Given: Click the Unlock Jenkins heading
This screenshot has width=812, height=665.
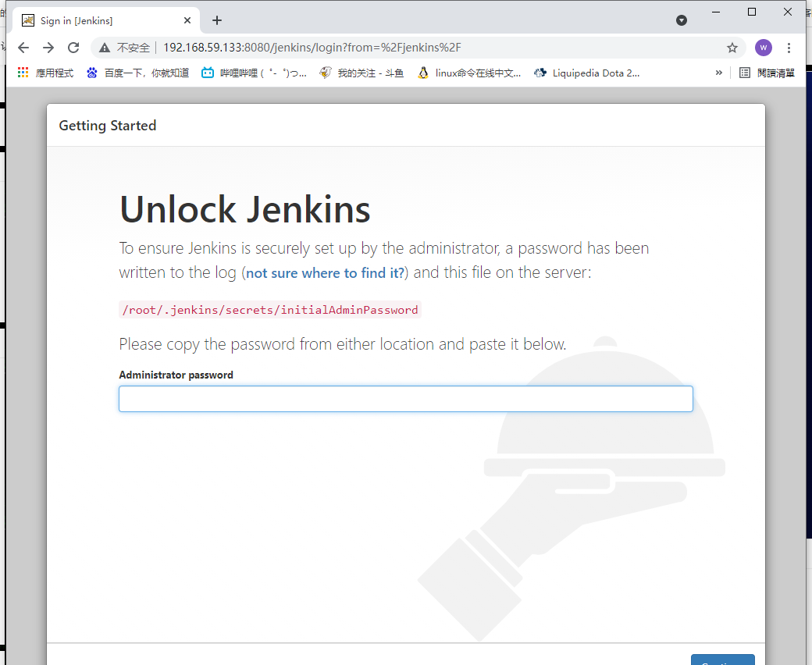Looking at the screenshot, I should pyautogui.click(x=245, y=210).
